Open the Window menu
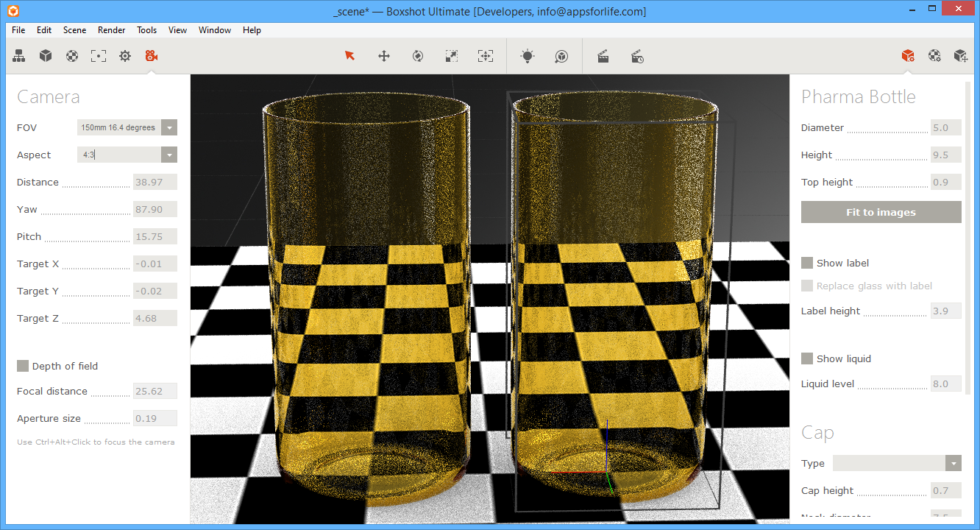The width and height of the screenshot is (980, 530). coord(215,30)
